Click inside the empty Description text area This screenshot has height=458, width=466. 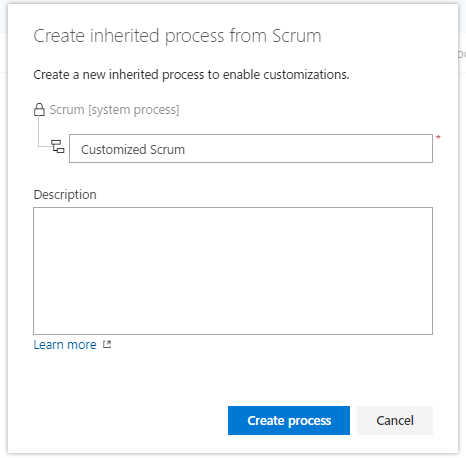(x=233, y=271)
